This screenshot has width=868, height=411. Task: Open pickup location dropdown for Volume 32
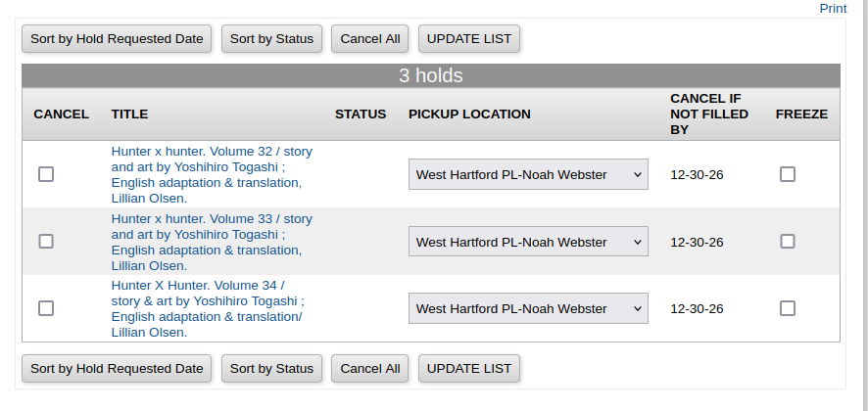point(528,175)
